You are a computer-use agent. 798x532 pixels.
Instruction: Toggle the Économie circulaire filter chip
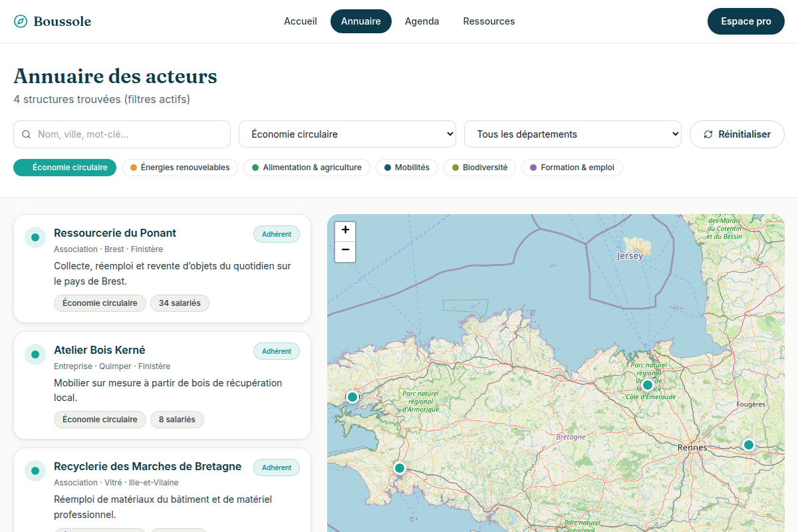(65, 168)
